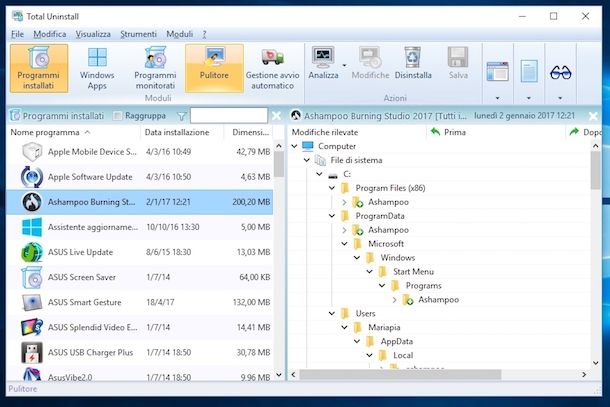Click the filter funnel icon
The height and width of the screenshot is (407, 610).
[x=181, y=116]
